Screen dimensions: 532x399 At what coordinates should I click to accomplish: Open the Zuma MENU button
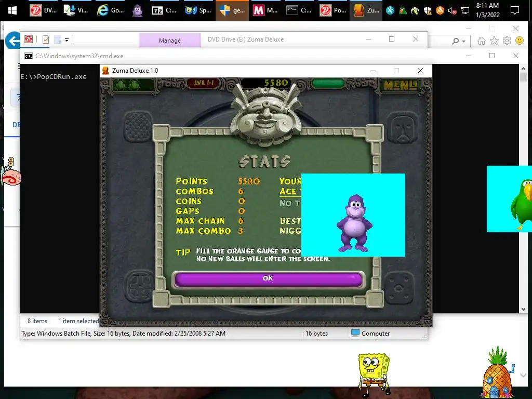tap(401, 85)
